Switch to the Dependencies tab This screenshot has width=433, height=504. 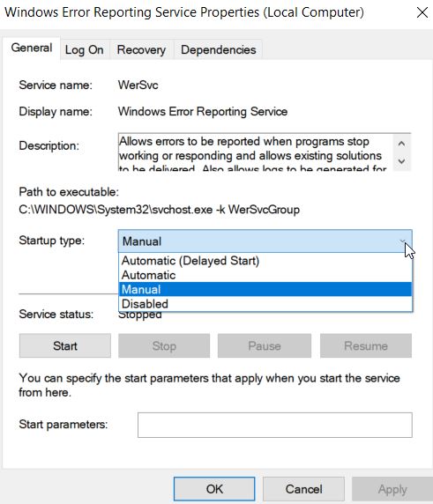tap(218, 50)
